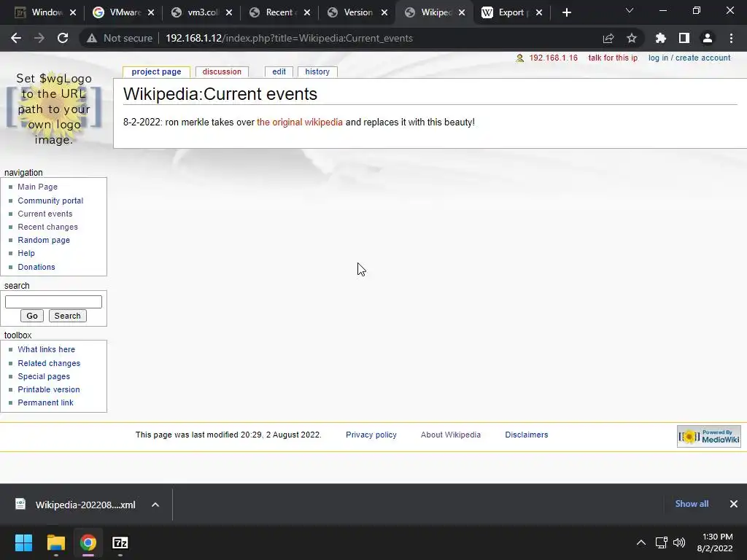Image resolution: width=747 pixels, height=560 pixels.
Task: Open a new tab with the plus button
Action: pyautogui.click(x=566, y=13)
